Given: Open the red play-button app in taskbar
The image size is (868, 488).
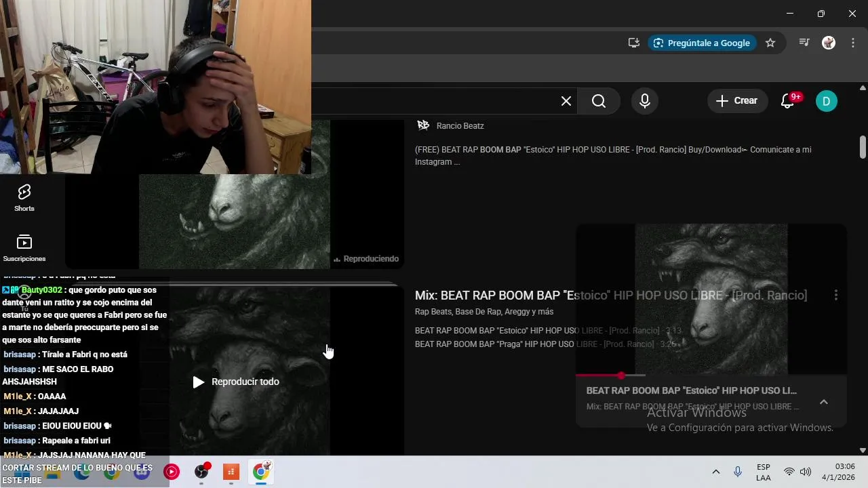Looking at the screenshot, I should tap(172, 472).
